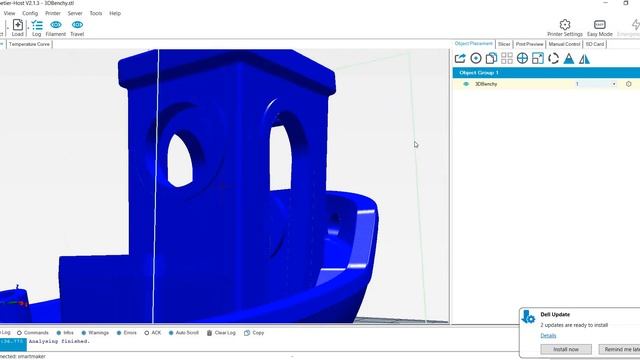This screenshot has height=360, width=640.
Task: Toggle the Errors log filter
Action: click(x=127, y=333)
